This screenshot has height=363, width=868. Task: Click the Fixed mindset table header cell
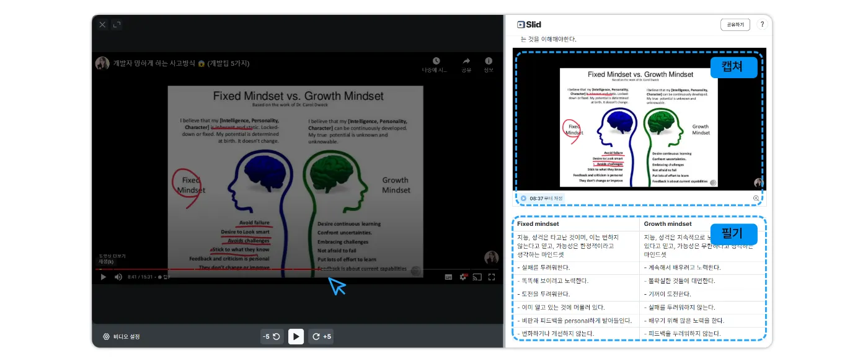(577, 223)
